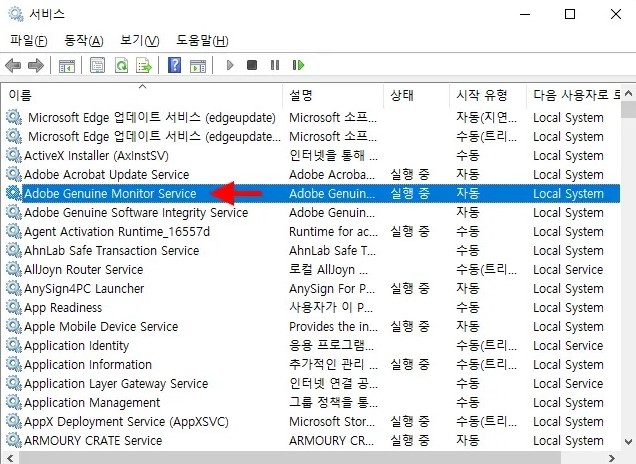Viewport: 636px width, 464px height.
Task: Toggle the show/hide console tree icon
Action: click(67, 65)
